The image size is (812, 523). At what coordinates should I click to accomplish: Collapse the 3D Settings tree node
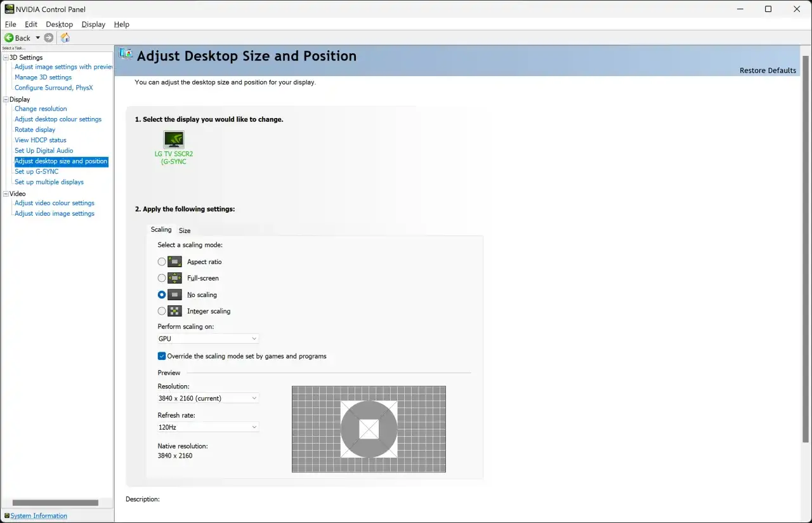(x=6, y=58)
